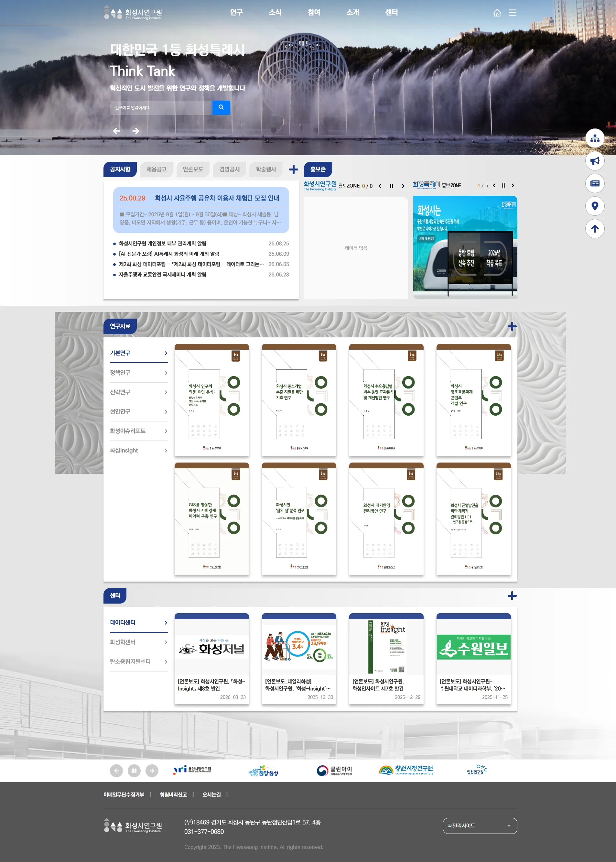Open the hamburger menu icon
The width and height of the screenshot is (616, 862).
[x=513, y=13]
